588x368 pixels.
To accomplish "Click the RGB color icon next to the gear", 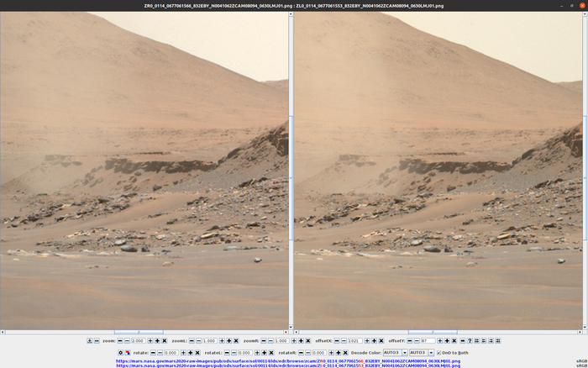I will coord(128,353).
